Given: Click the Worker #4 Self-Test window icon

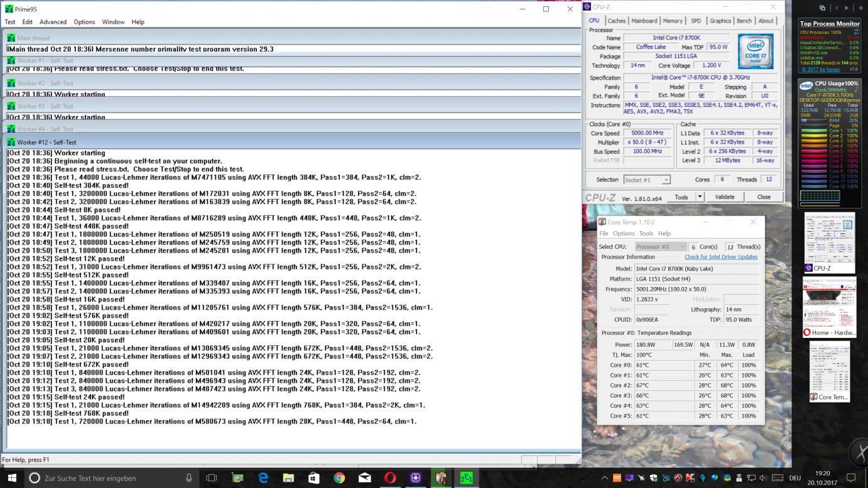Looking at the screenshot, I should coord(11,129).
